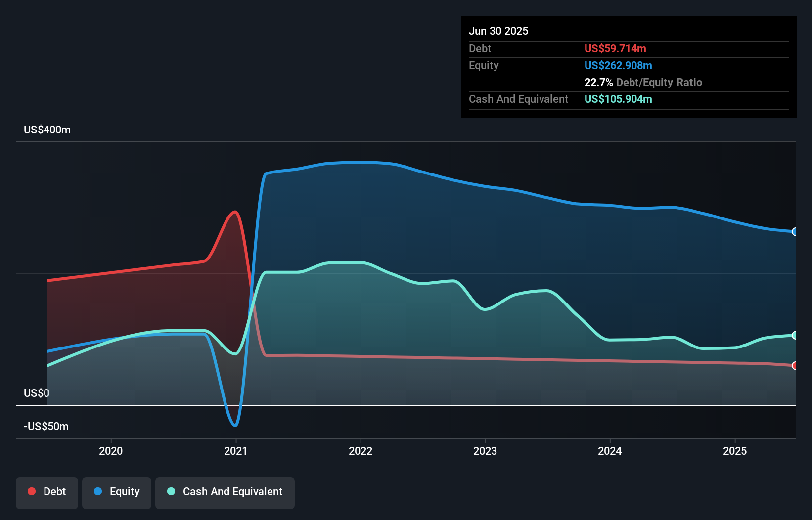Click the US$400m gridline label
Viewport: 812px width, 520px height.
45,130
